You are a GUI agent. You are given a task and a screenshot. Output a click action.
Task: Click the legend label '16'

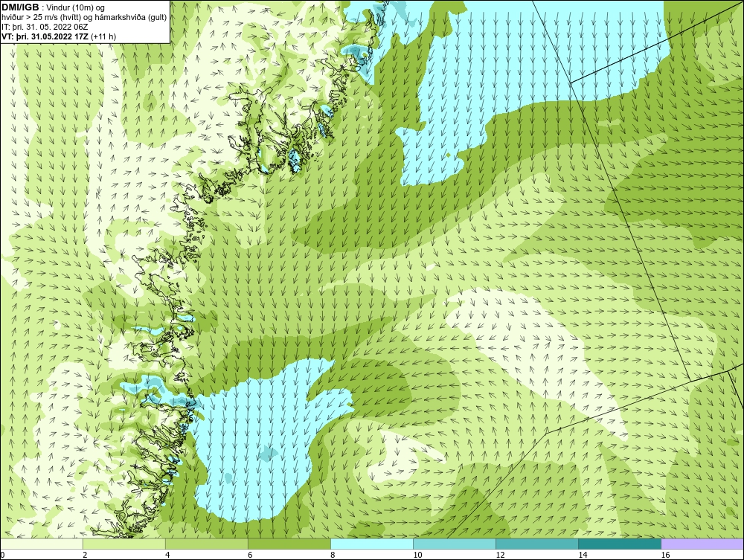tap(665, 555)
